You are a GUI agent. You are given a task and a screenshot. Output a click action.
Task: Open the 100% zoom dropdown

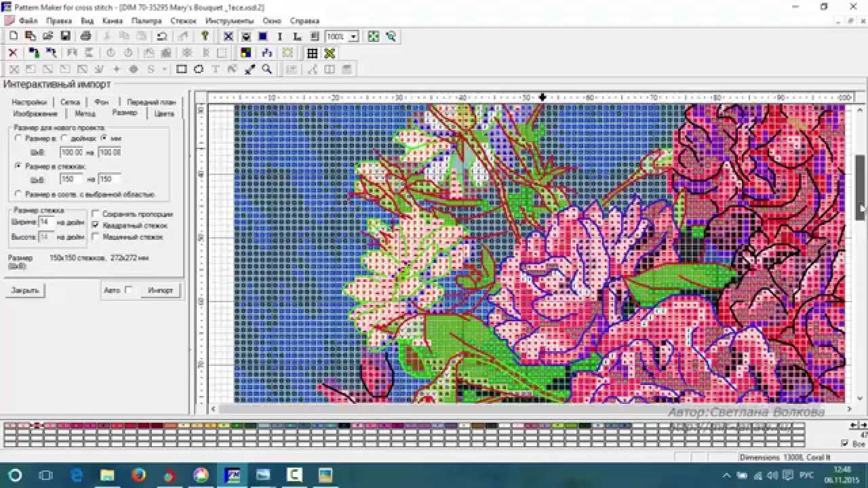pyautogui.click(x=353, y=37)
